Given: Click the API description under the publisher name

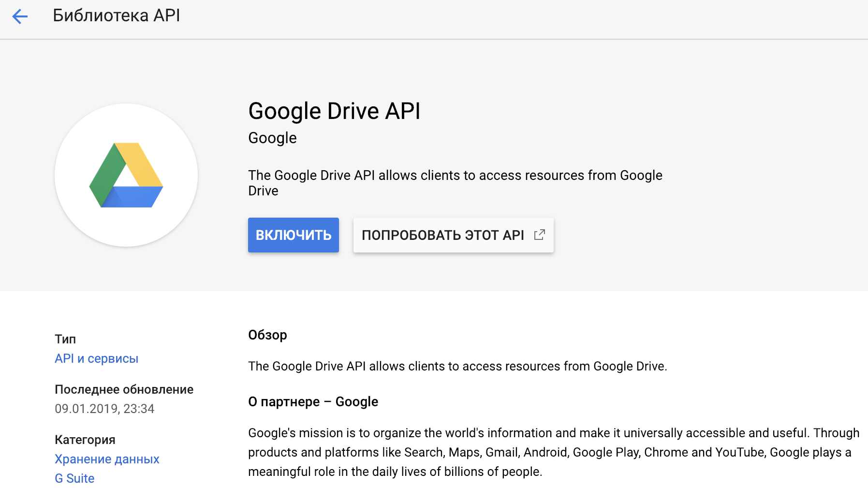Looking at the screenshot, I should click(x=455, y=183).
